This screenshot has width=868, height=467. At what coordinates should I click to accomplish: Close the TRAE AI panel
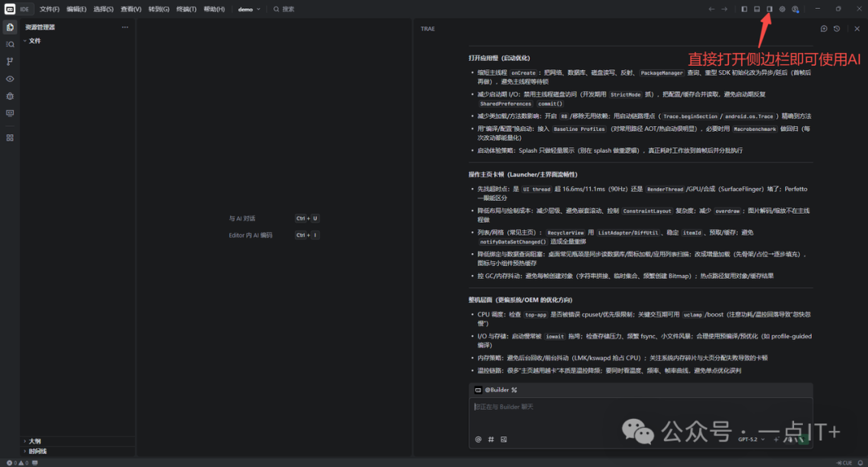(x=857, y=29)
